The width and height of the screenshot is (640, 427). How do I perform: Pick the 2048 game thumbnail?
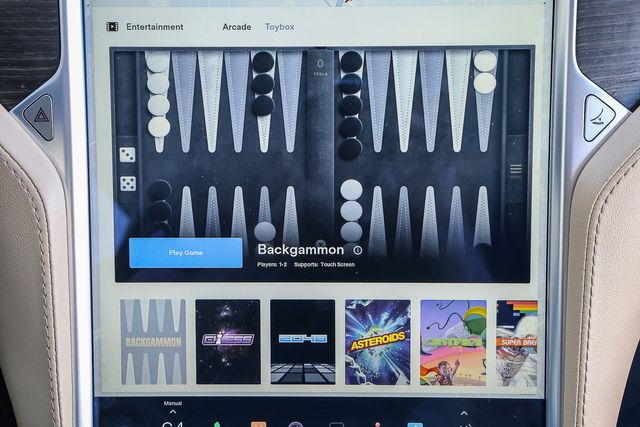[x=303, y=342]
